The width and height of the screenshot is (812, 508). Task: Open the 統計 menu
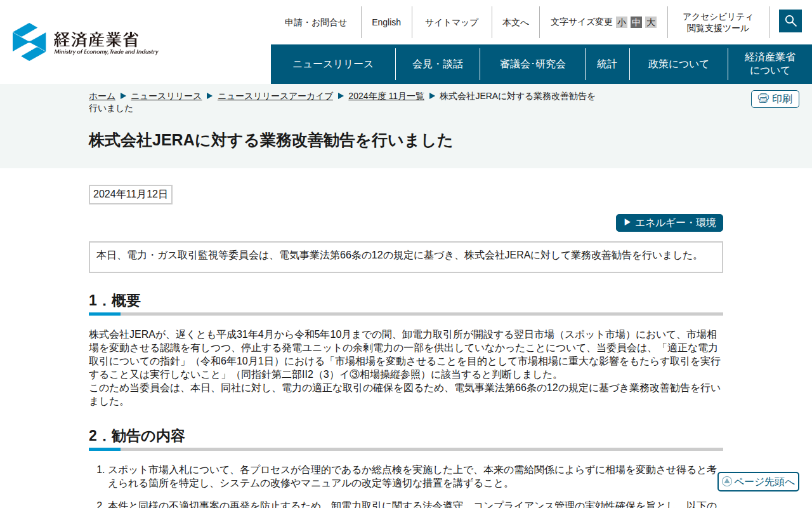pyautogui.click(x=607, y=64)
